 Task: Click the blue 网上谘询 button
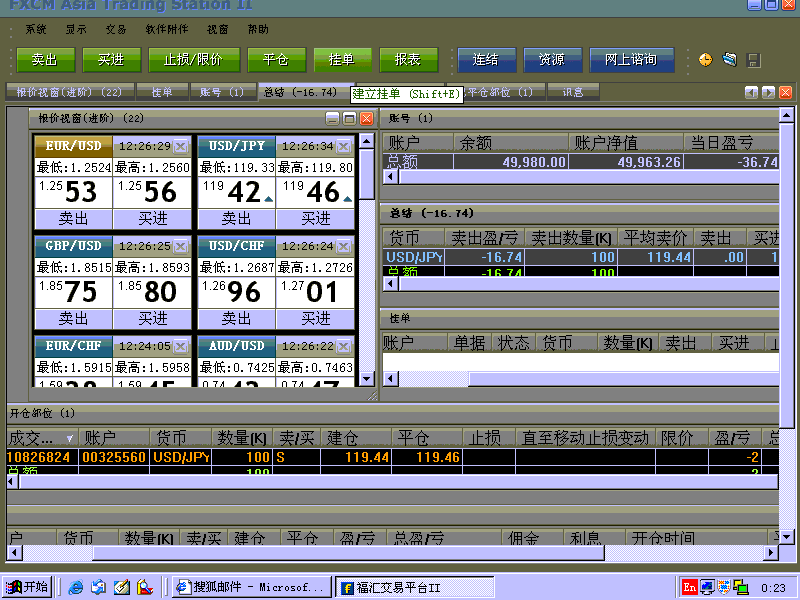pyautogui.click(x=631, y=60)
